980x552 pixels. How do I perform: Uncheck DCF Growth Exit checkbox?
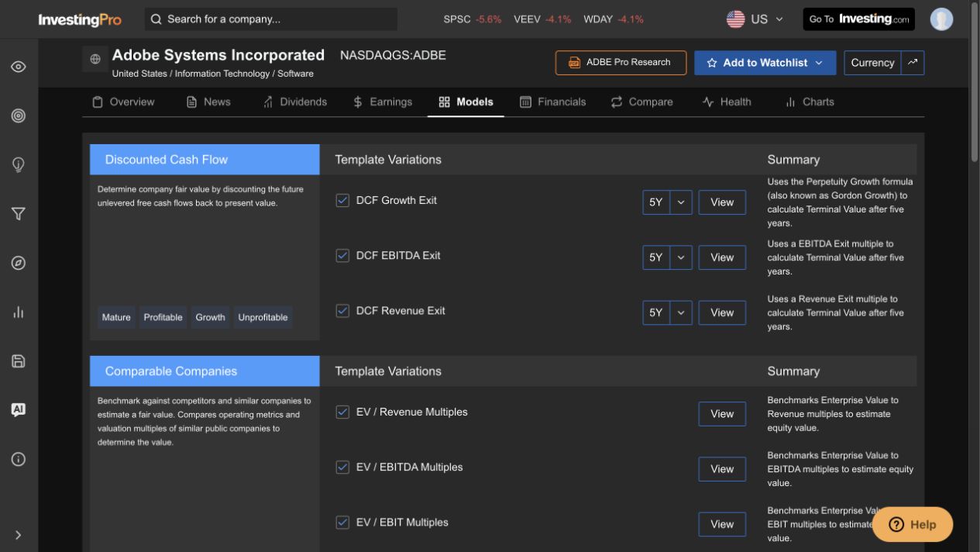342,200
